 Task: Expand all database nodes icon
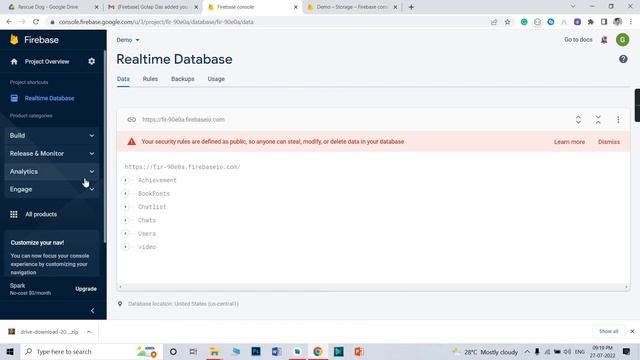578,120
